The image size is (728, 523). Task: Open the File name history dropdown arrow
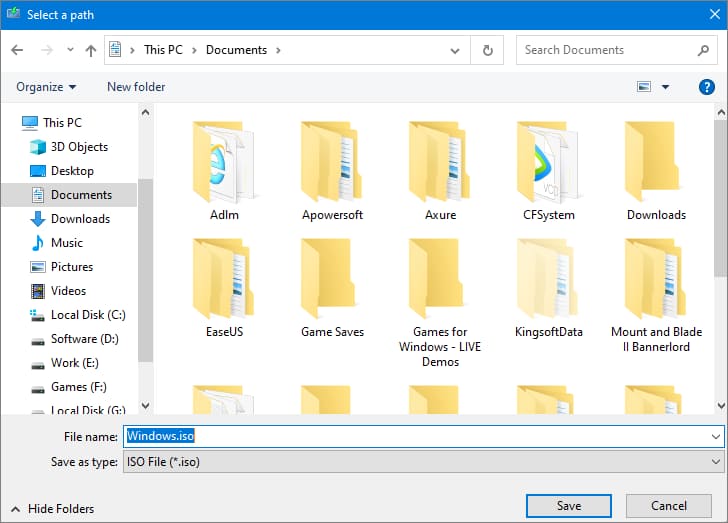715,437
